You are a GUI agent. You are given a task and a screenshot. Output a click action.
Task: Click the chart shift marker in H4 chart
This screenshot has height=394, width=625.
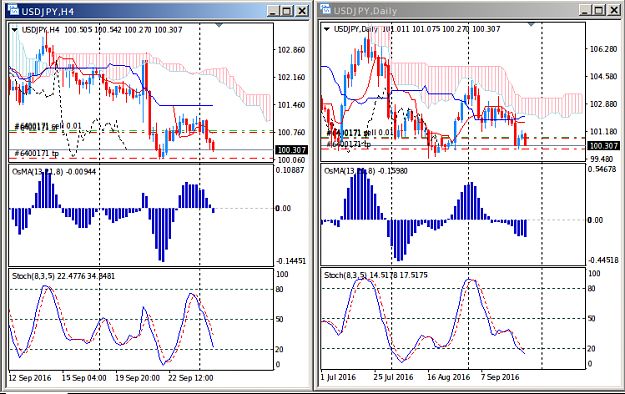tap(219, 25)
